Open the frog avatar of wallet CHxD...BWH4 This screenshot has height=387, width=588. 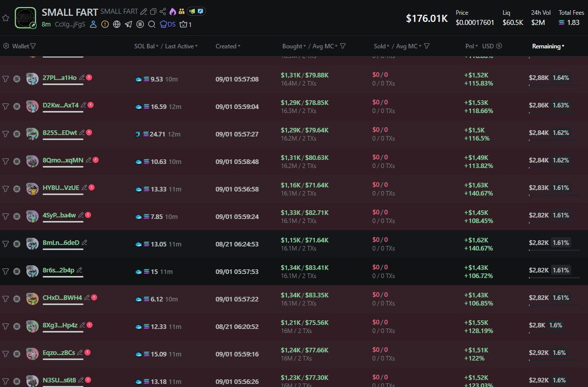(x=32, y=299)
